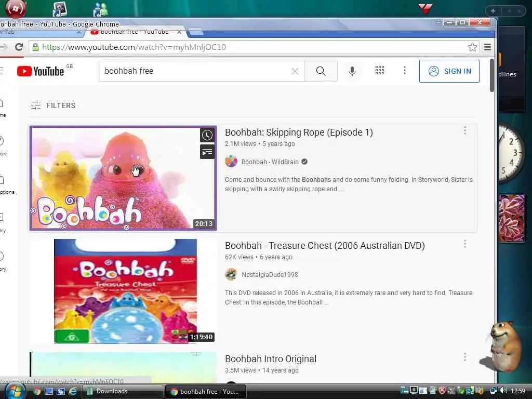
Task: Go to the YouTube home logo
Action: [41, 71]
